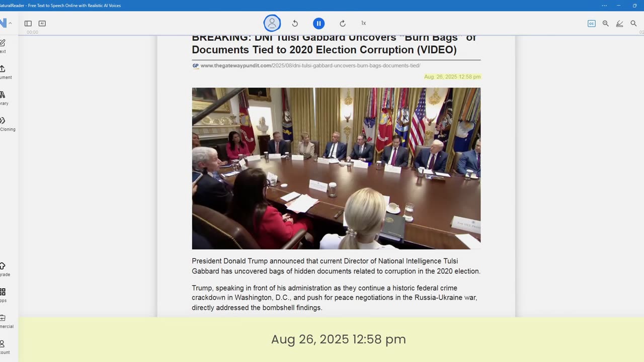Image resolution: width=644 pixels, height=362 pixels.
Task: Click the caption bar reading Aug 26, 2025
Action: tap(331, 339)
